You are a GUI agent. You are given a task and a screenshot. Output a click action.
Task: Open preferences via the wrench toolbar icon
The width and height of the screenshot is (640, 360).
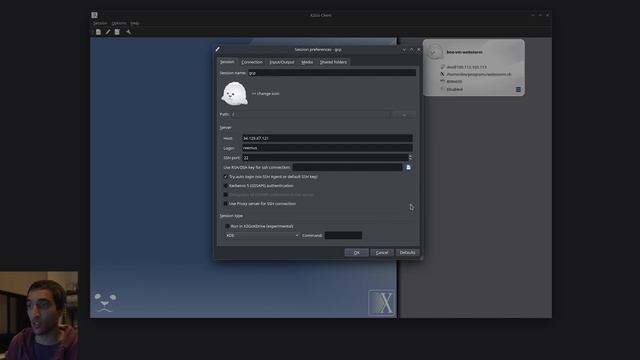(x=129, y=32)
